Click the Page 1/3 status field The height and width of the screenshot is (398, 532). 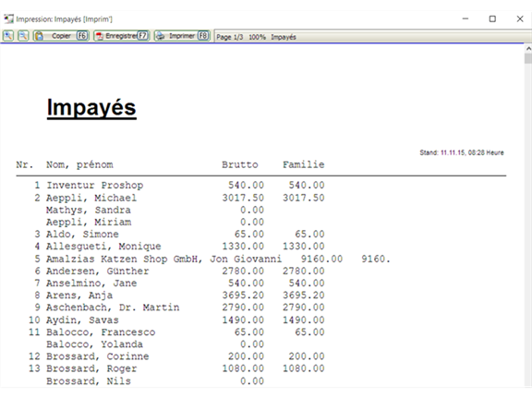click(230, 37)
